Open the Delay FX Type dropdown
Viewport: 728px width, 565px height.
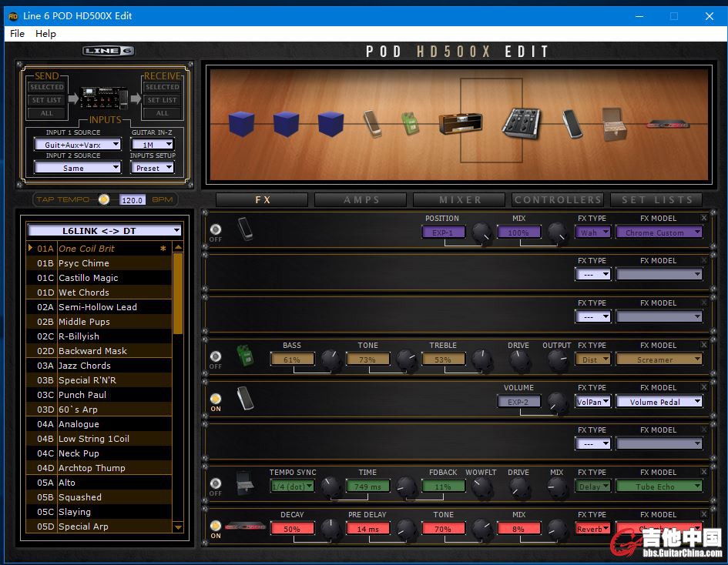[593, 486]
